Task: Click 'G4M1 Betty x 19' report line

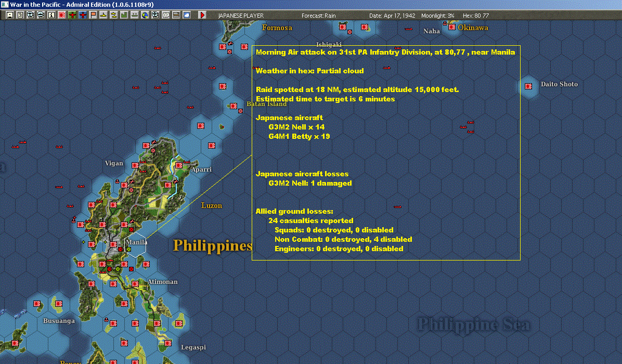Action: (x=299, y=136)
